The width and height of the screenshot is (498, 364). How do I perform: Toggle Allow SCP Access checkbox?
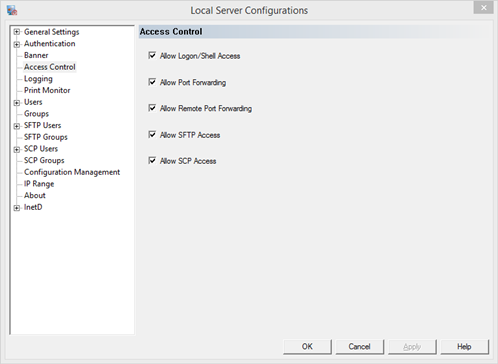[x=152, y=161]
